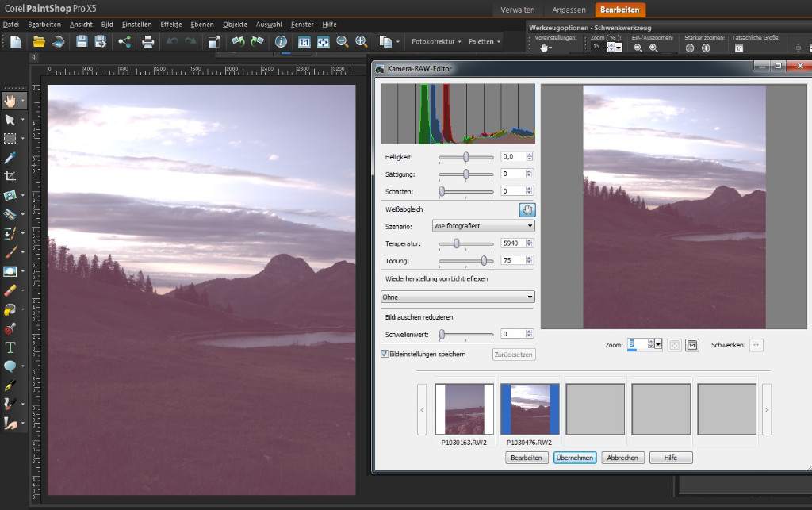Image resolution: width=812 pixels, height=510 pixels.
Task: Open RAW editor zoom dropdown arrow
Action: tap(658, 344)
